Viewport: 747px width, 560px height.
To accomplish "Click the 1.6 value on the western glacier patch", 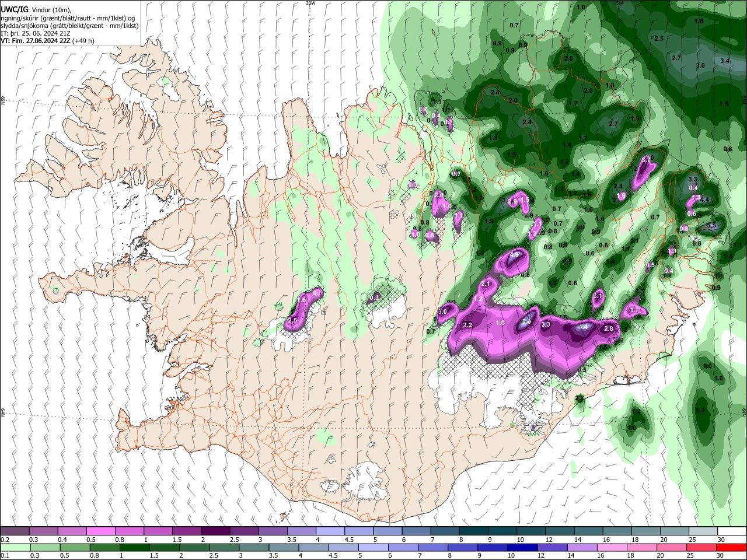I will coord(302,300).
